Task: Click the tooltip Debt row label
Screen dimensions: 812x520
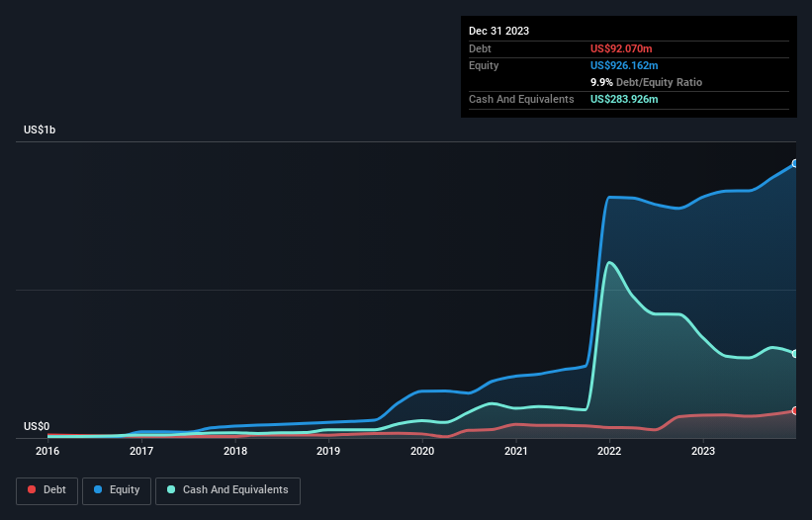Action: (480, 48)
